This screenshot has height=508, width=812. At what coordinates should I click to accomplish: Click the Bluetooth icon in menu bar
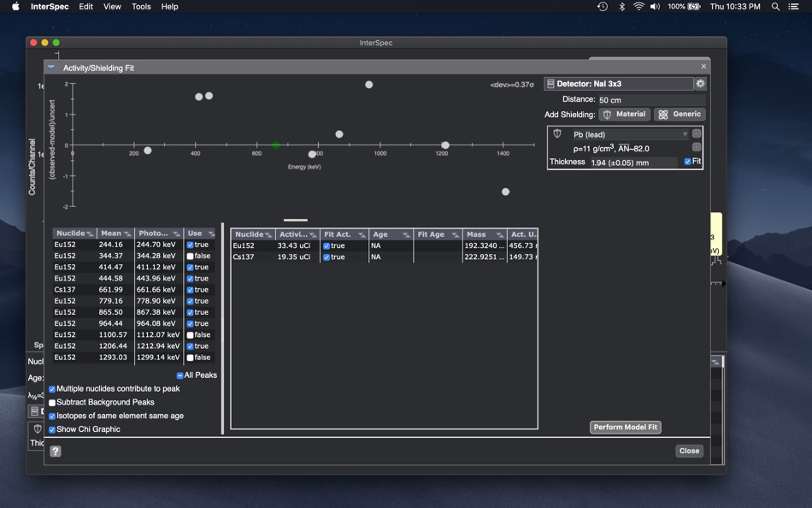(x=621, y=7)
